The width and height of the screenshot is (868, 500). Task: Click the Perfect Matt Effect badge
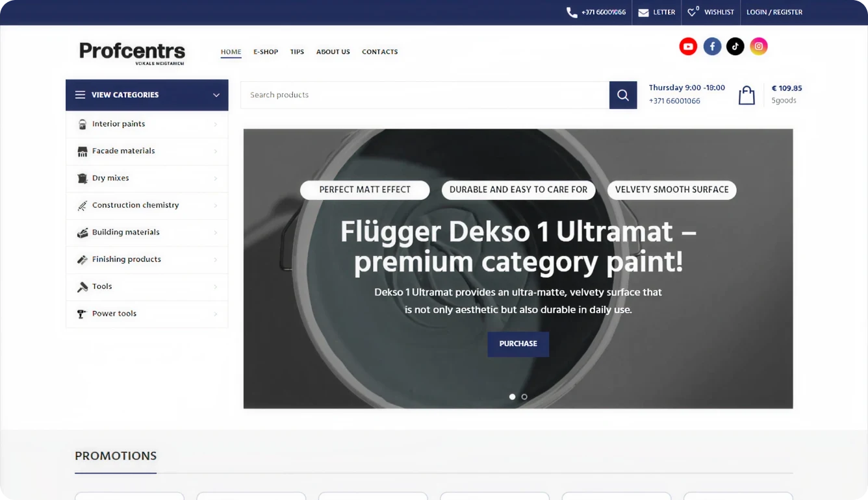tap(365, 190)
